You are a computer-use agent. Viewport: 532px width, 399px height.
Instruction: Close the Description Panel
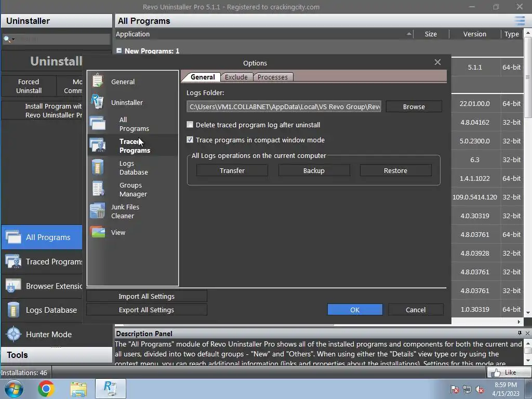pyautogui.click(x=528, y=333)
